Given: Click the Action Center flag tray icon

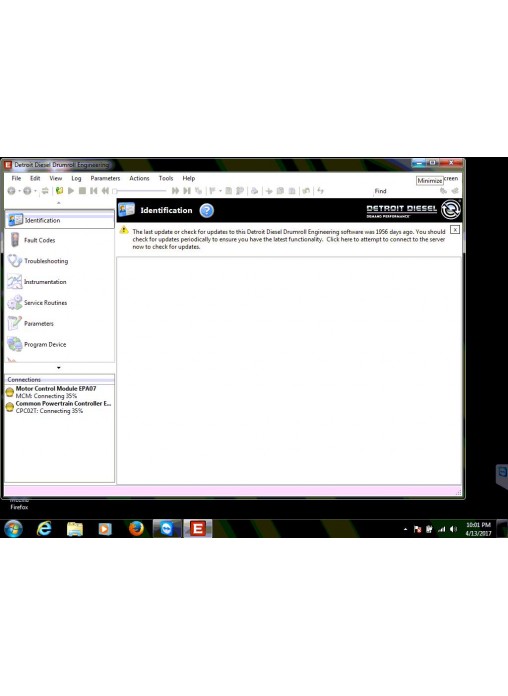Looking at the screenshot, I should pyautogui.click(x=417, y=529).
